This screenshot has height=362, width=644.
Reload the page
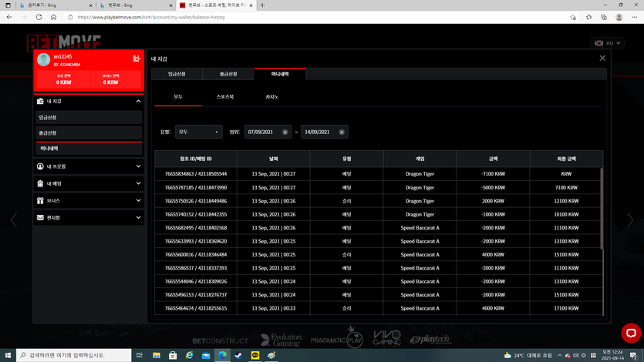coord(39,17)
